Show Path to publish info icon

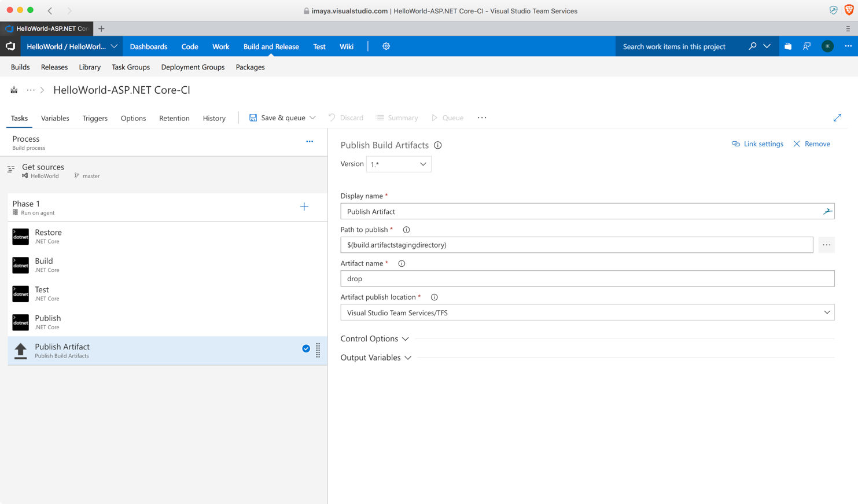(406, 230)
